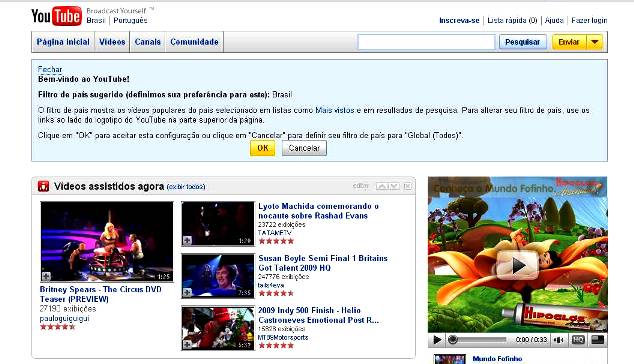Add the Susan Boyle video to the quick list
Viewport: 634px width, 364px height.
point(187,292)
